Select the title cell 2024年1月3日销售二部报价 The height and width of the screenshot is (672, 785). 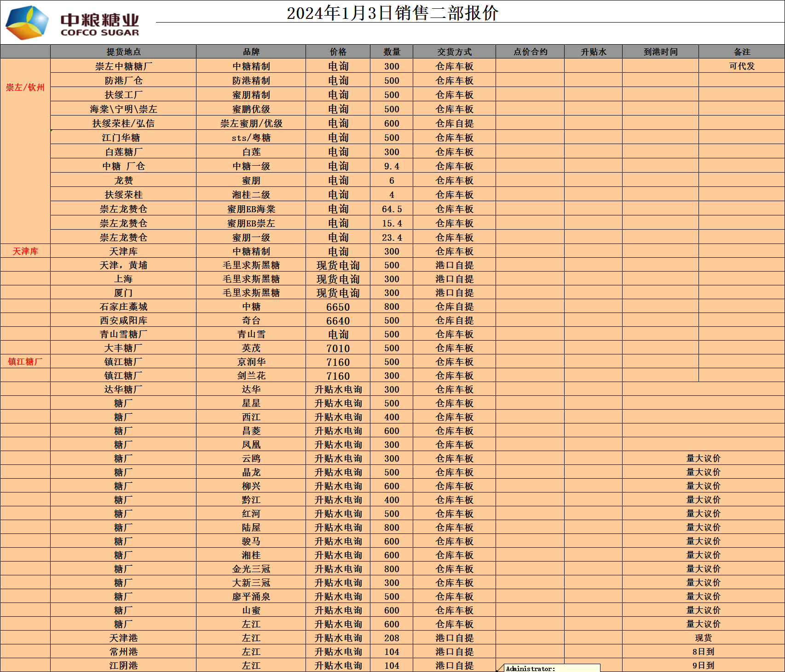tap(392, 13)
